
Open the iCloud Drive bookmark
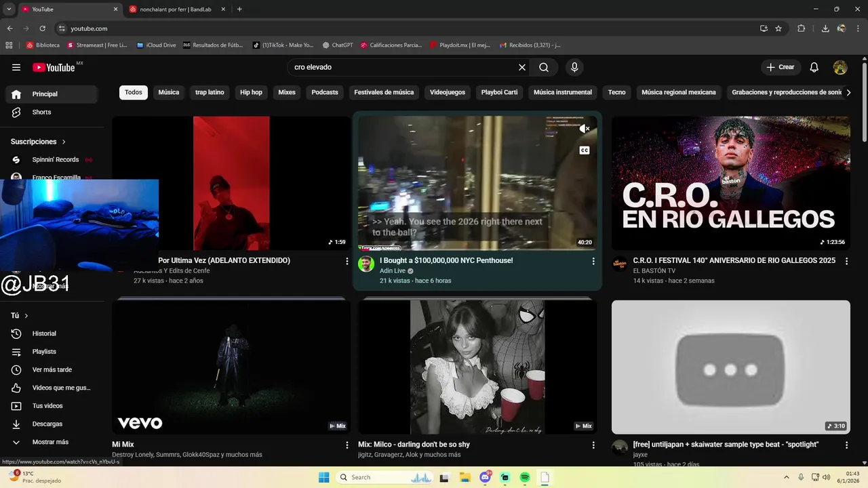point(156,45)
